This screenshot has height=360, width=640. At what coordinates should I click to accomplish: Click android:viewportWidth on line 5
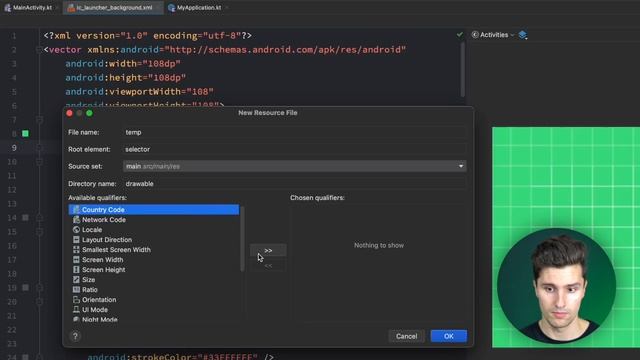[x=140, y=91]
